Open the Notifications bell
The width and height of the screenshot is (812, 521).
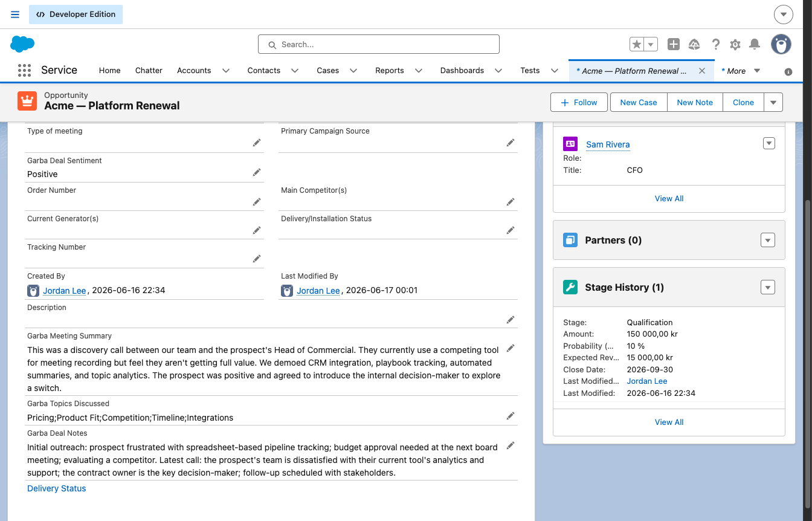pyautogui.click(x=755, y=44)
